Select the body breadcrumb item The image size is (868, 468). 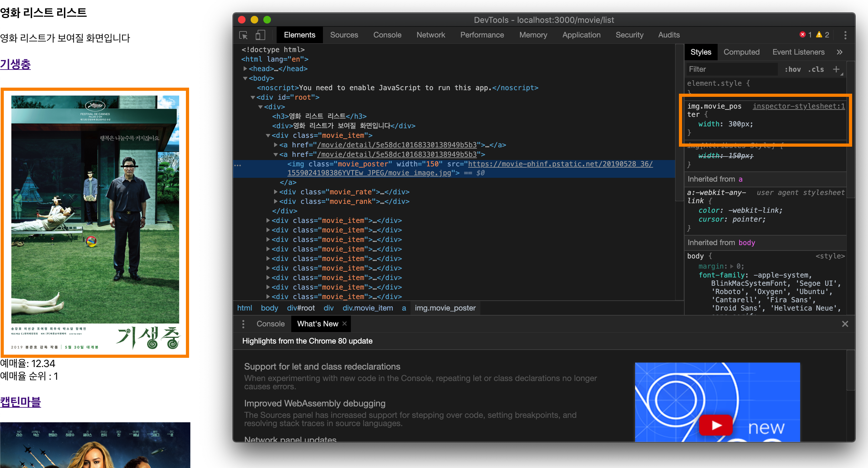click(269, 308)
